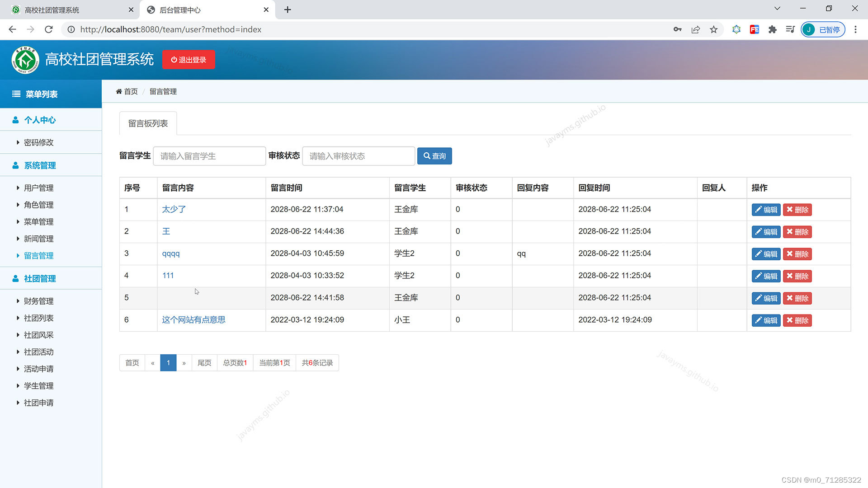Click the bookmark star icon in address bar
The image size is (868, 488).
tap(713, 30)
